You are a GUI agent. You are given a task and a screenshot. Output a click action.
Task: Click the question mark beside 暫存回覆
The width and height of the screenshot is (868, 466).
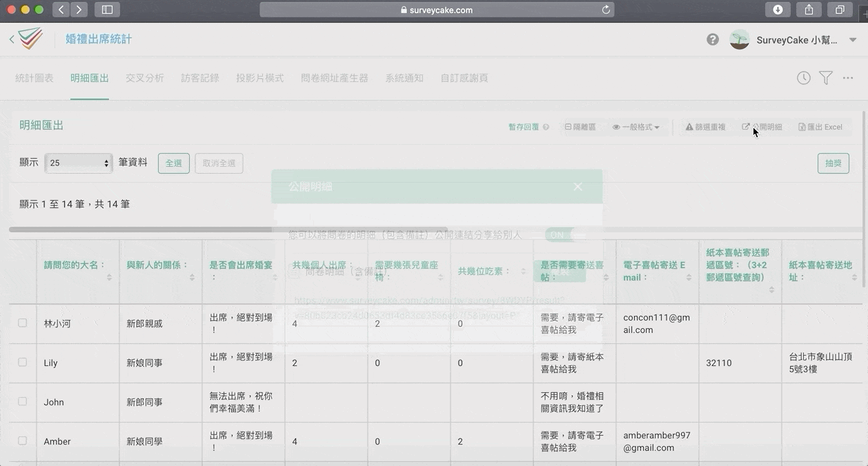coord(546,127)
